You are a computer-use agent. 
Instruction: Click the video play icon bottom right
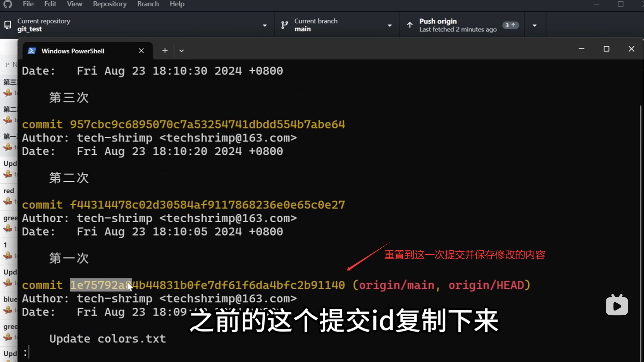coord(617,306)
